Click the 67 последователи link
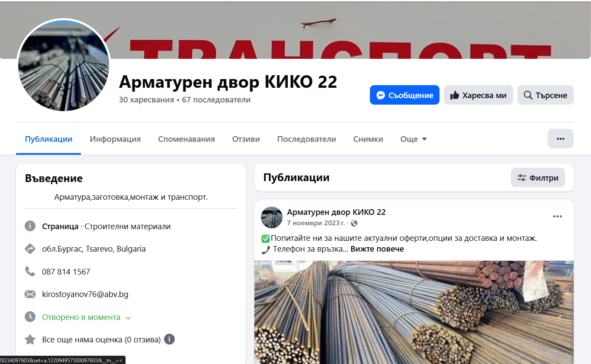591x364 pixels. (x=216, y=100)
